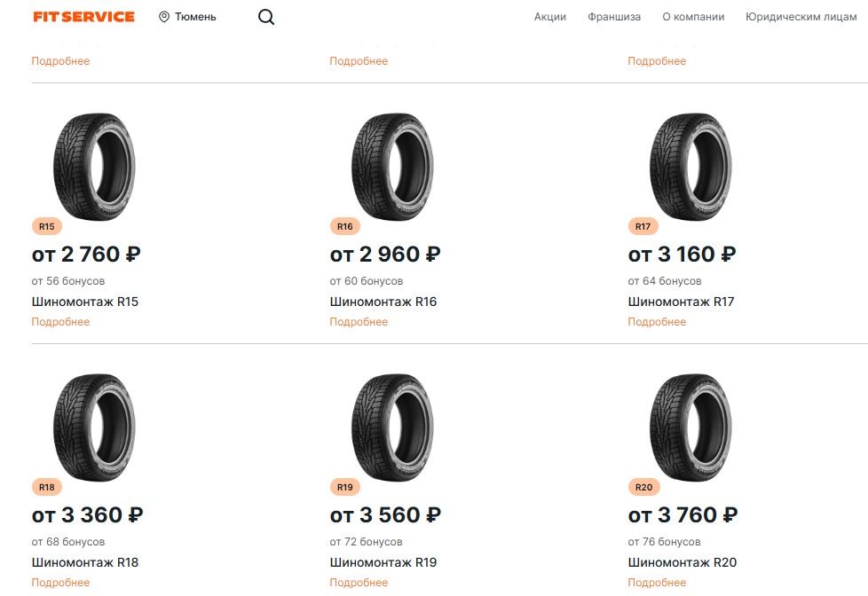
Task: Click the search magnifier icon
Action: (266, 17)
